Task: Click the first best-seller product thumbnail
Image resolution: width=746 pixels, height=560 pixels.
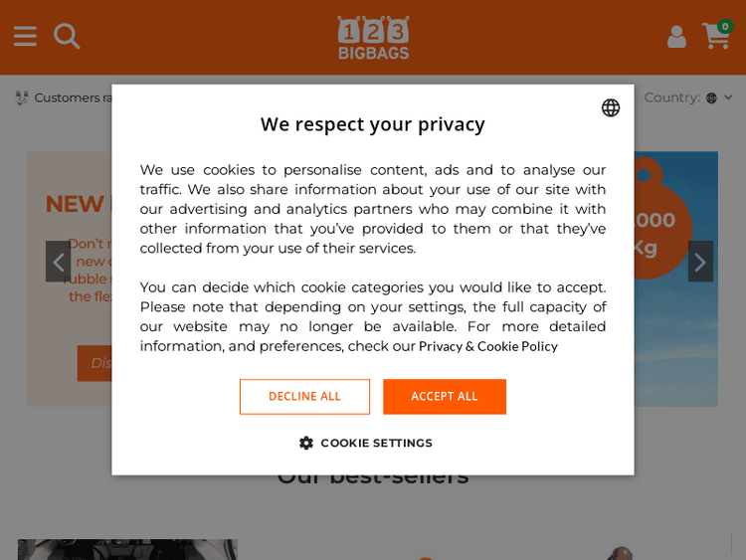Action: [x=127, y=549]
